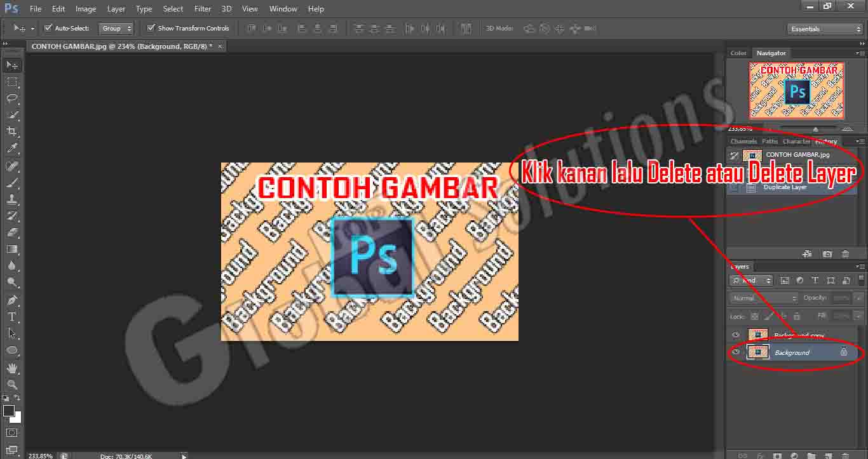Open the layer filter Kind dropdown

pyautogui.click(x=751, y=280)
